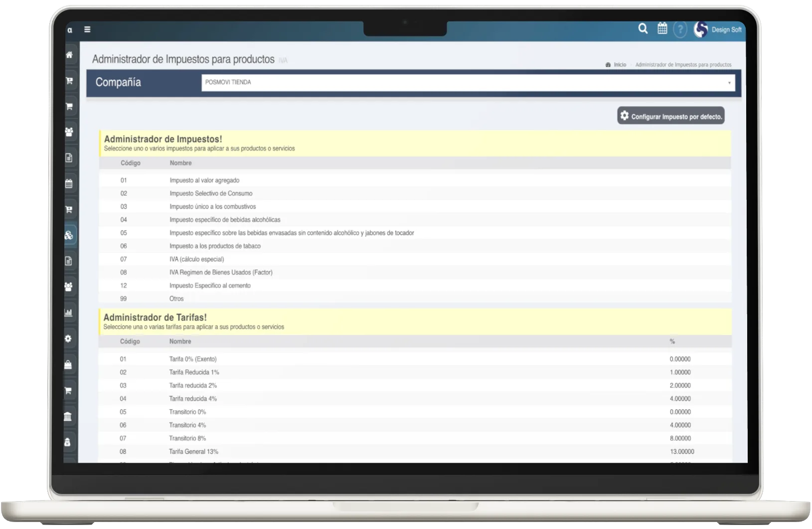This screenshot has height=529, width=812.
Task: Select tax row Impuesto al valor agregado
Action: pyautogui.click(x=204, y=180)
